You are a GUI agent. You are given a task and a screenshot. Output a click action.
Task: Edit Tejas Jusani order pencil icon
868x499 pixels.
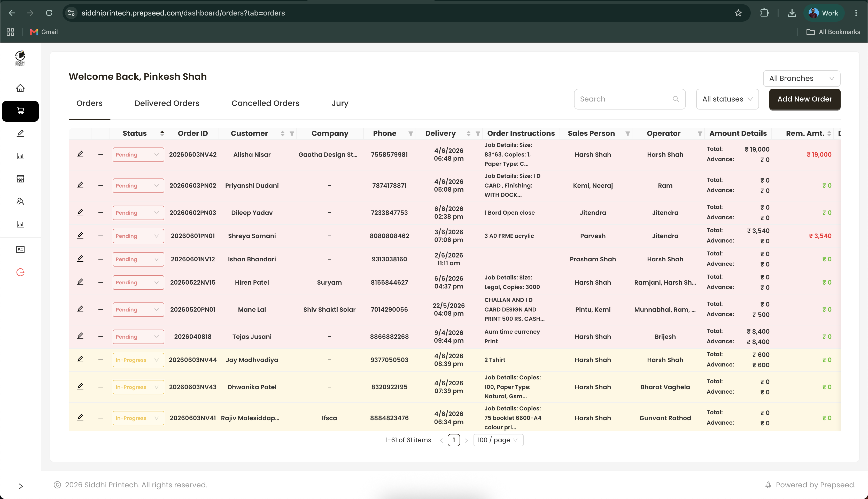point(80,336)
